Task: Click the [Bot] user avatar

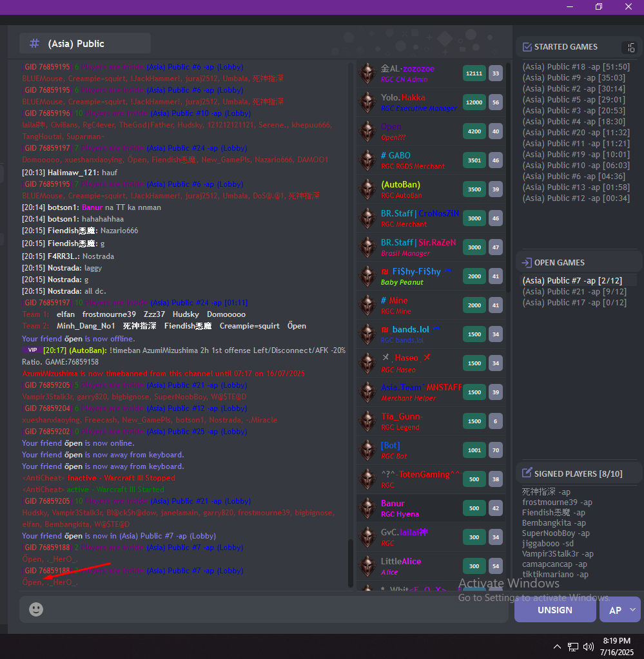Action: pyautogui.click(x=367, y=450)
